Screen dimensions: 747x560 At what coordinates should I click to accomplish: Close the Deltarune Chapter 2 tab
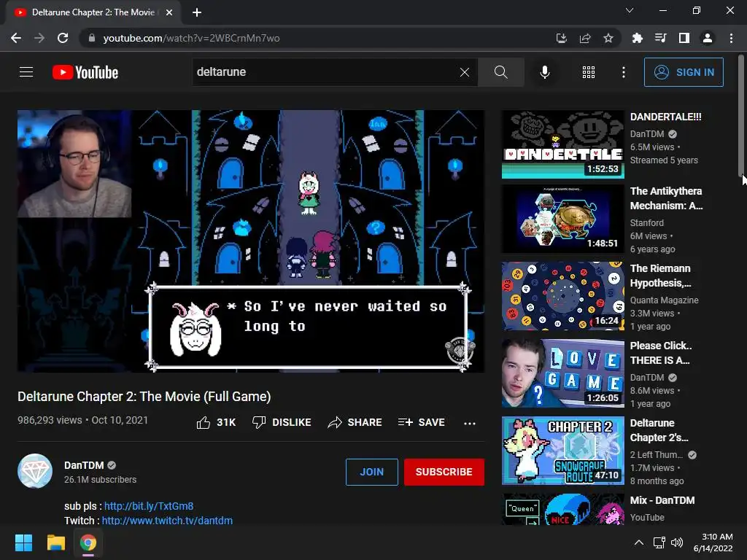point(169,12)
